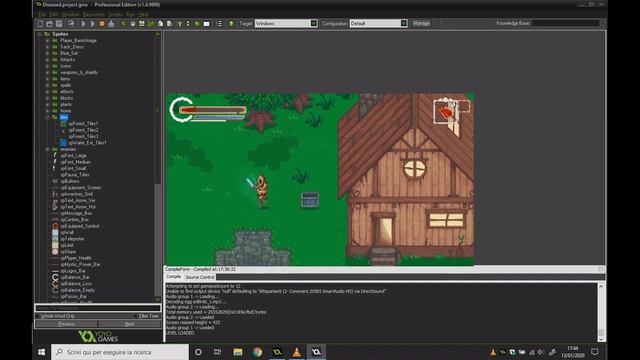The height and width of the screenshot is (360, 640).
Task: Click the Clean build broom icon
Action: [x=111, y=24]
